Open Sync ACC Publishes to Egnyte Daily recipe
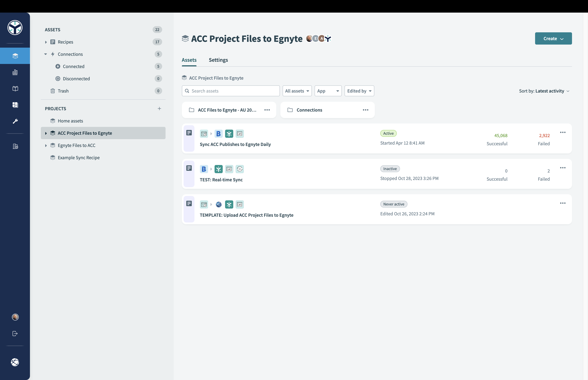The width and height of the screenshot is (588, 380). 235,144
